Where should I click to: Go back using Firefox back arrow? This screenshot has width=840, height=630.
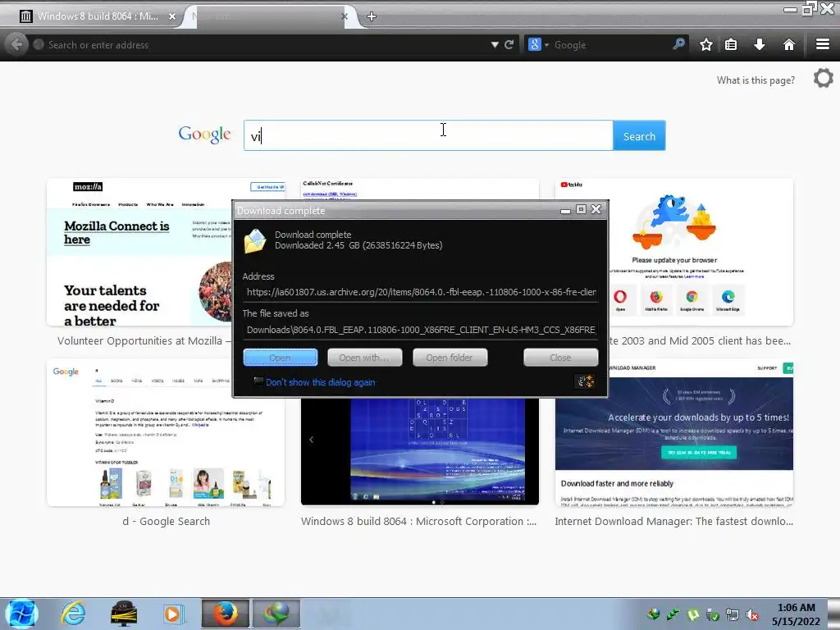pos(16,44)
